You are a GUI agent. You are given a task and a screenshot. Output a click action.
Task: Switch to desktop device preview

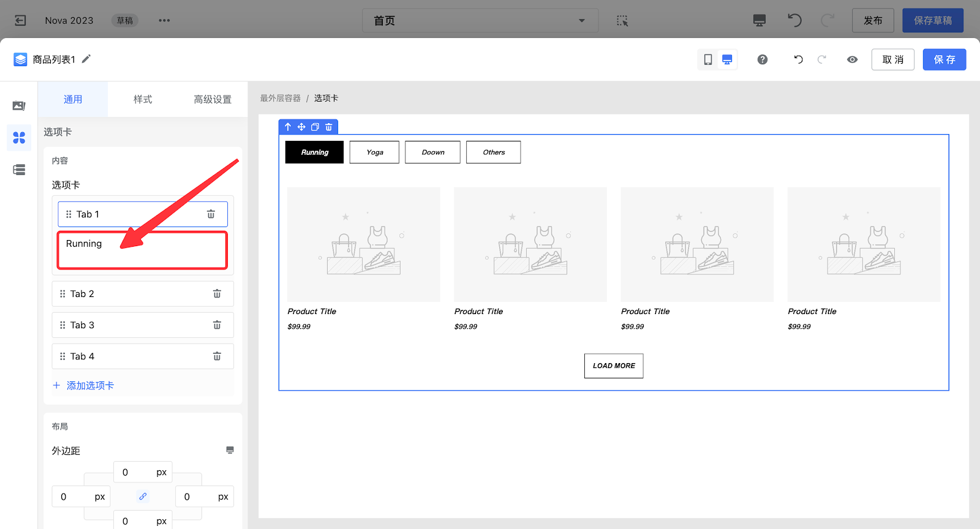pos(727,59)
